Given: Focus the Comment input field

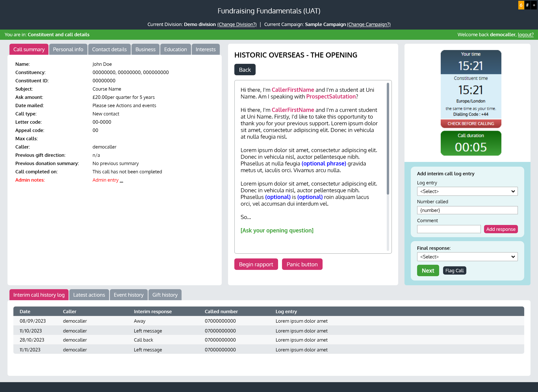Looking at the screenshot, I should point(449,229).
